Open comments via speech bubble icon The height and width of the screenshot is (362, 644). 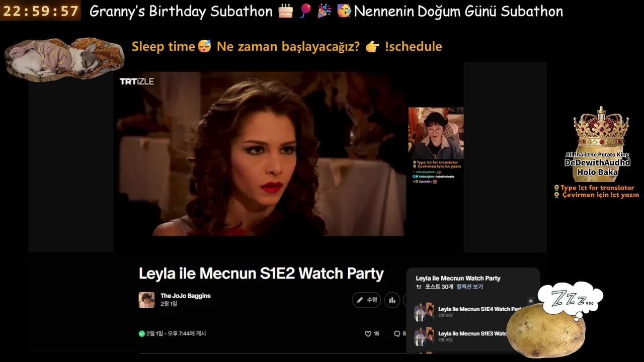click(x=397, y=334)
